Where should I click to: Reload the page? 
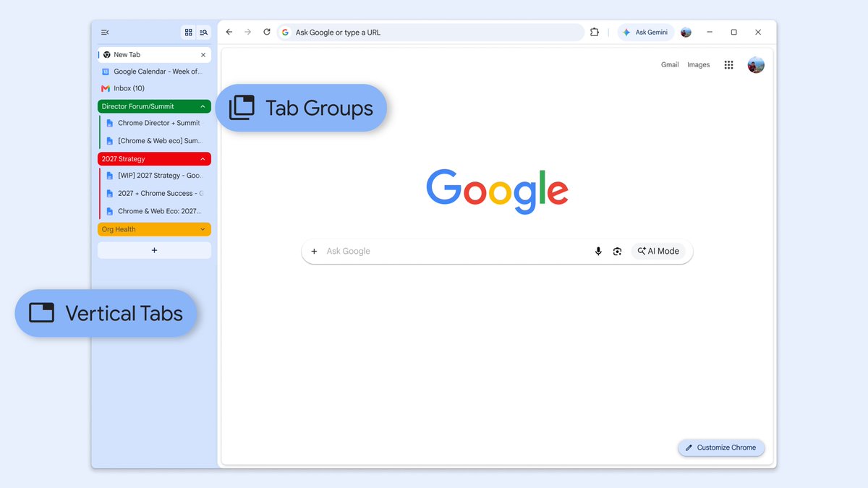[x=267, y=32]
